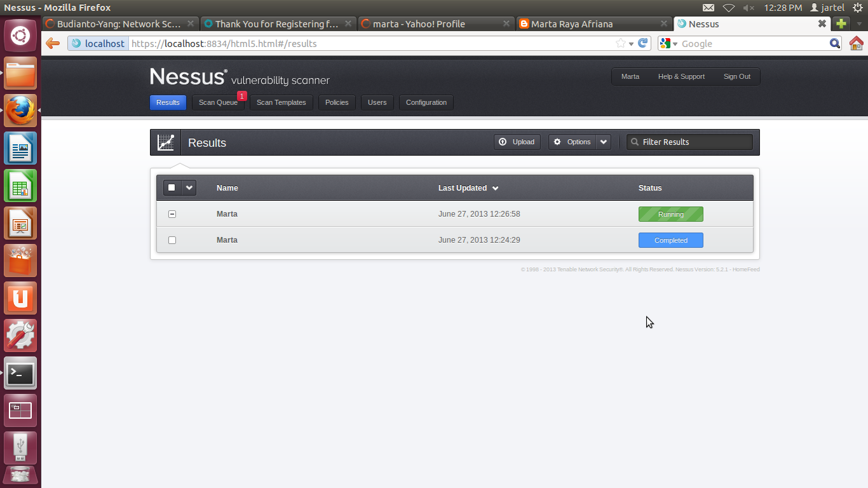The height and width of the screenshot is (488, 868).
Task: Close the Nessus browser tab
Action: coord(822,24)
